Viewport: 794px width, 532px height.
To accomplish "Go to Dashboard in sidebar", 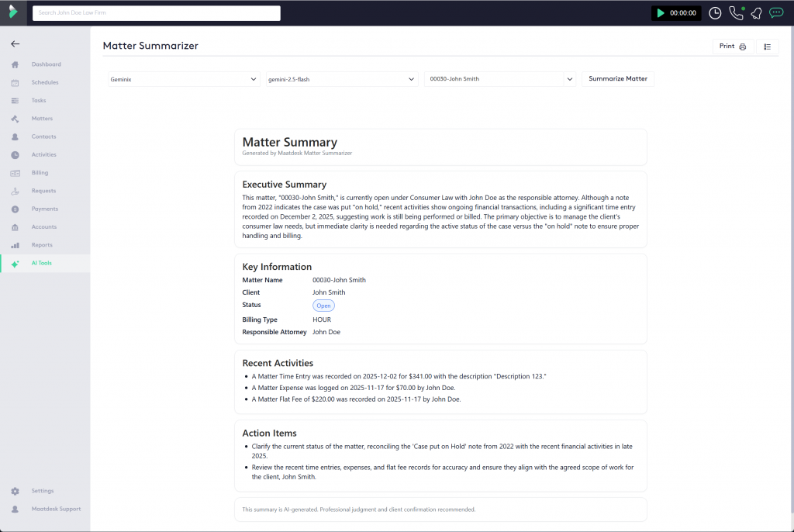I will pos(46,64).
